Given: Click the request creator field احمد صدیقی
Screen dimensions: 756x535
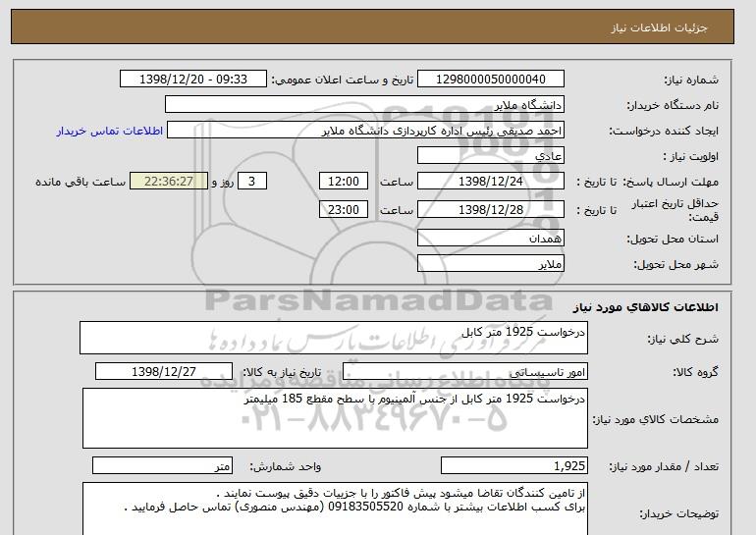Looking at the screenshot, I should point(365,131).
